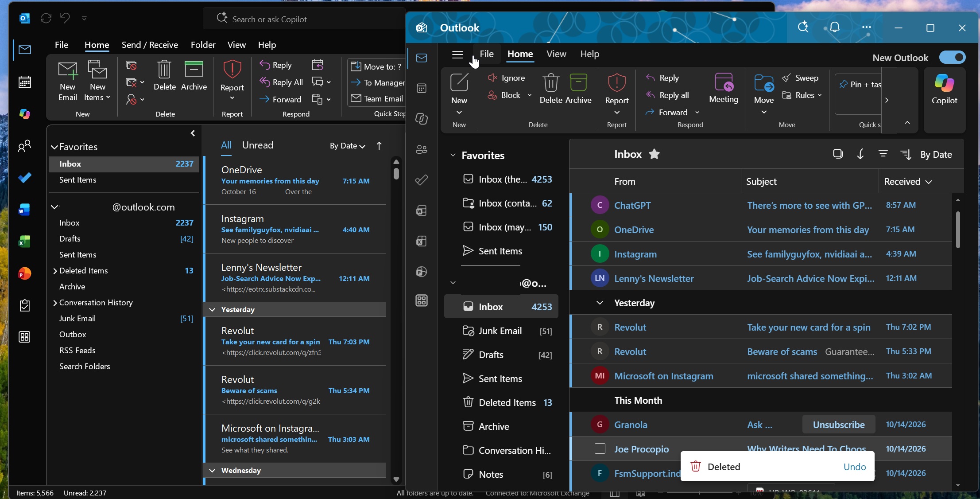Open ChatGPT email in new Outlook list
This screenshot has width=980, height=499.
pyautogui.click(x=760, y=205)
